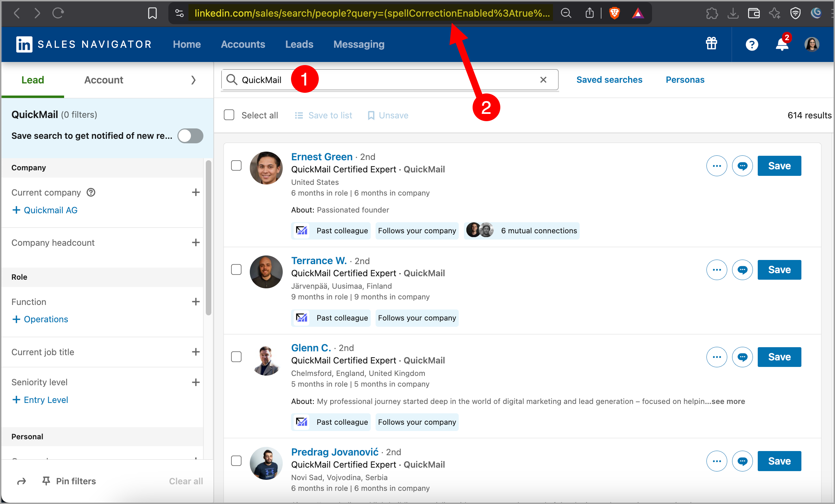
Task: Save Terrance W. as a lead
Action: 779,270
